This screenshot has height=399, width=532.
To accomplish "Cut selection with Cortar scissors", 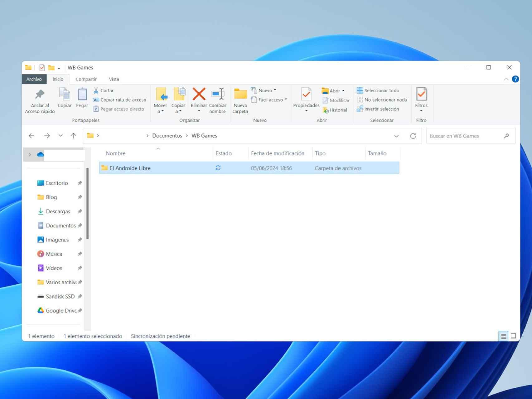I will (104, 90).
